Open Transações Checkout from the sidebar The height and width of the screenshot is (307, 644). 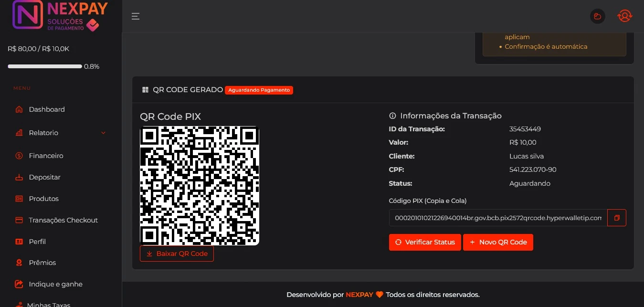(x=63, y=220)
